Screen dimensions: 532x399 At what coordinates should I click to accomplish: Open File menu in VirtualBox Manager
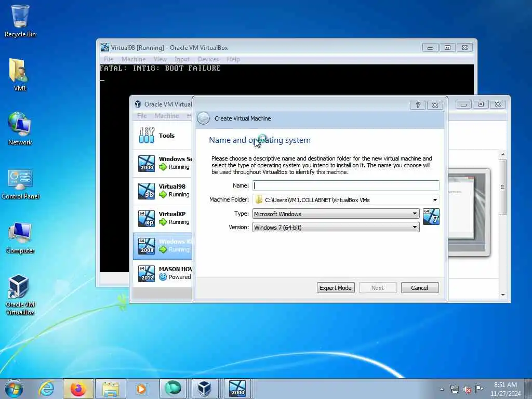[142, 116]
